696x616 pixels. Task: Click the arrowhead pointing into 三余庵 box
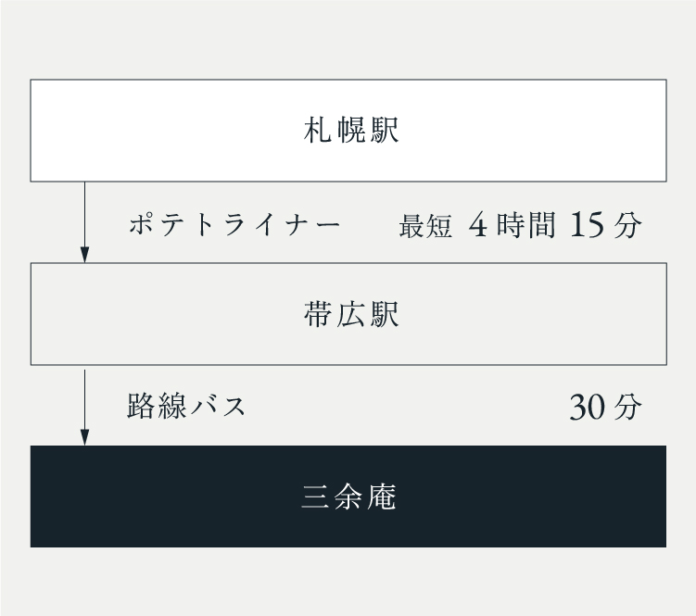(84, 437)
